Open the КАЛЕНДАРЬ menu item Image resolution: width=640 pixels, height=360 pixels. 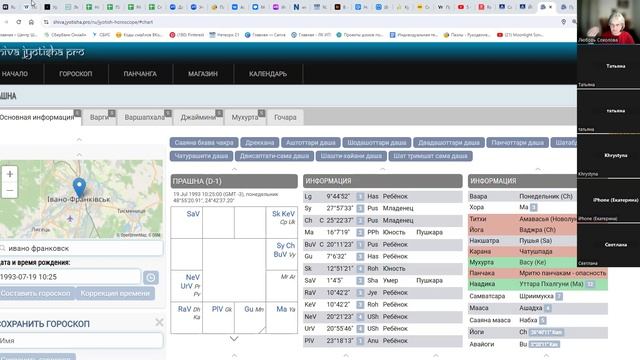pyautogui.click(x=268, y=74)
